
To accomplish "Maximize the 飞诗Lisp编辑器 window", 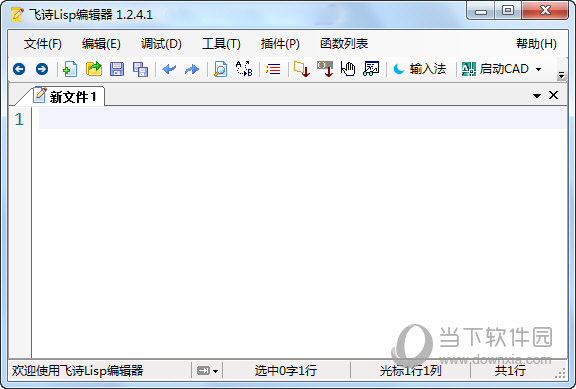I will 508,10.
